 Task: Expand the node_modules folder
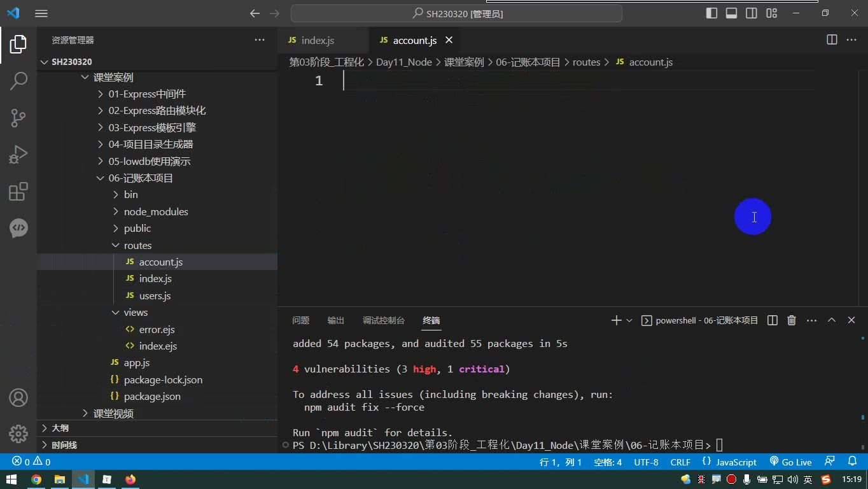pos(157,211)
